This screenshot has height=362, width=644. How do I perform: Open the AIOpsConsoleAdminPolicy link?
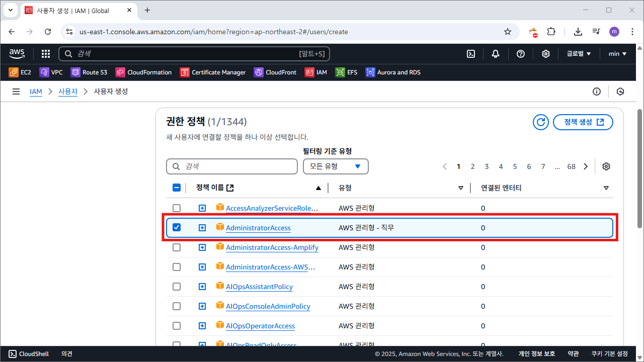click(268, 306)
